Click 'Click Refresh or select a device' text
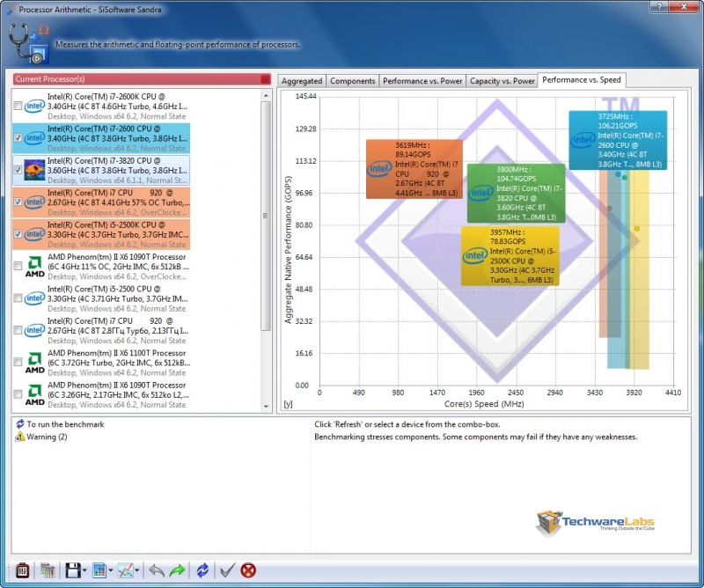This screenshot has width=704, height=588. click(x=407, y=424)
